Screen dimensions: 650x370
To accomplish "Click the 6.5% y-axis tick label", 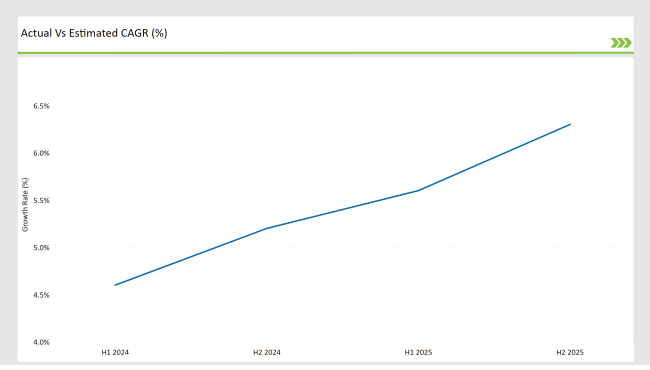I will (x=41, y=106).
